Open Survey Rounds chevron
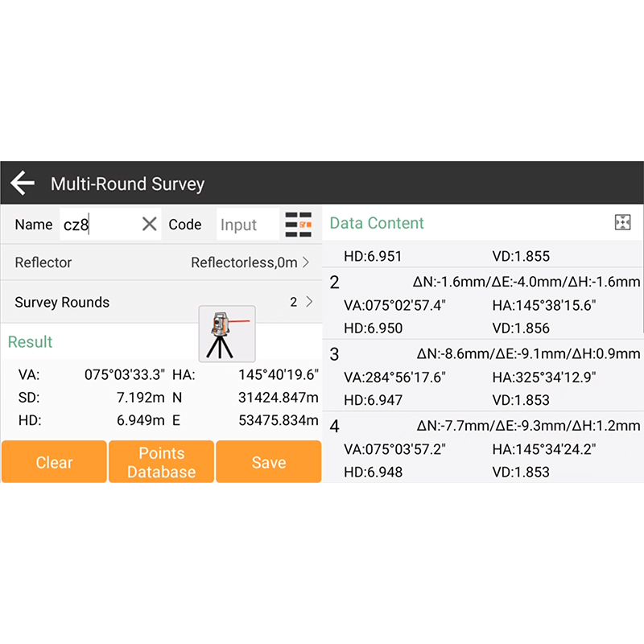 pyautogui.click(x=308, y=302)
